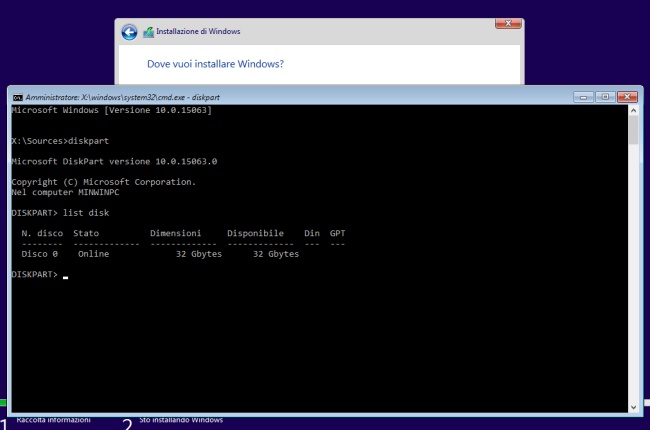Screen dimensions: 650x430
Task: Close the Installazione di Windows dialog
Action: (508, 24)
